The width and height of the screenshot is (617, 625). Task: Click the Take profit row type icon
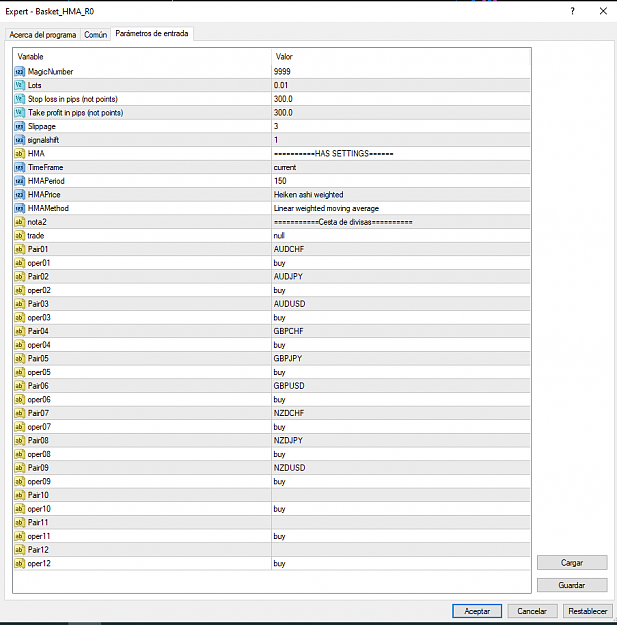tap(20, 113)
